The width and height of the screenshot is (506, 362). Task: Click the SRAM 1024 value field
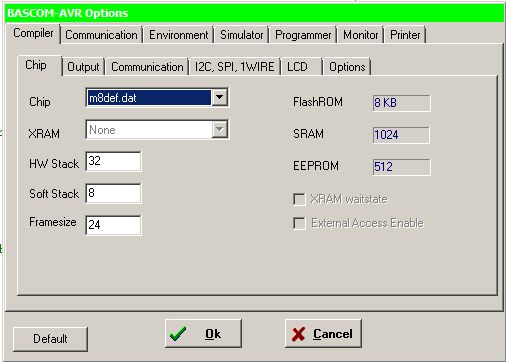[401, 135]
